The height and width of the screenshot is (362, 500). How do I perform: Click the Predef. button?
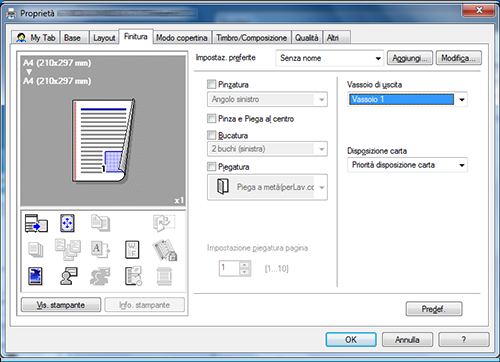click(x=434, y=309)
